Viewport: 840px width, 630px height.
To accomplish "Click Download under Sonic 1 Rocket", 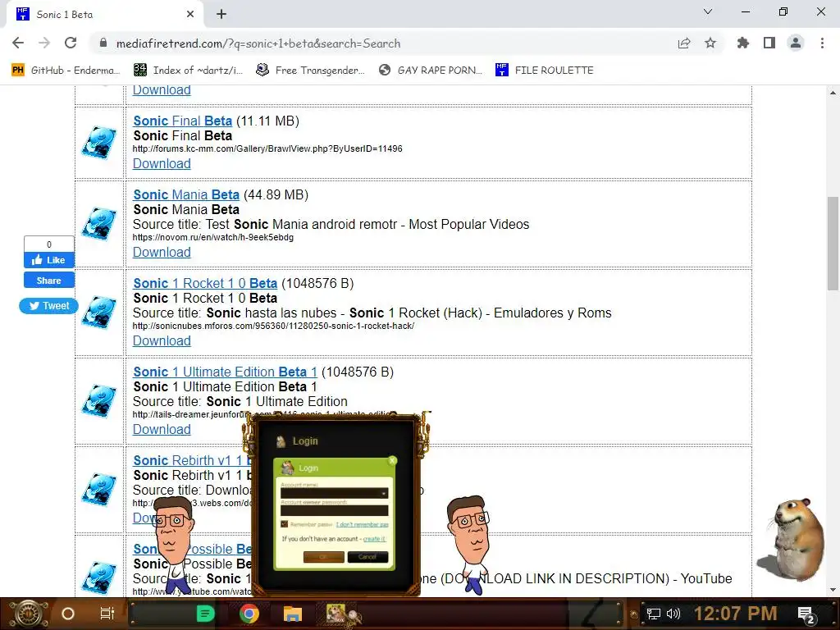I will 162,340.
